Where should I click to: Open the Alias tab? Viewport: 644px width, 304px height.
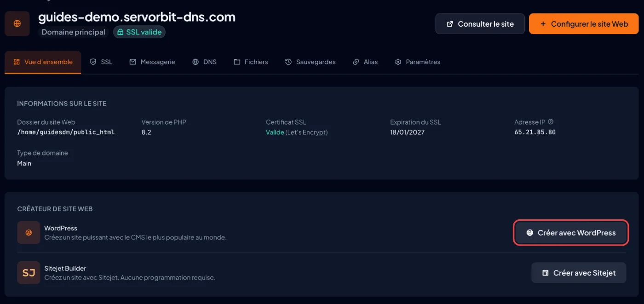pos(365,62)
